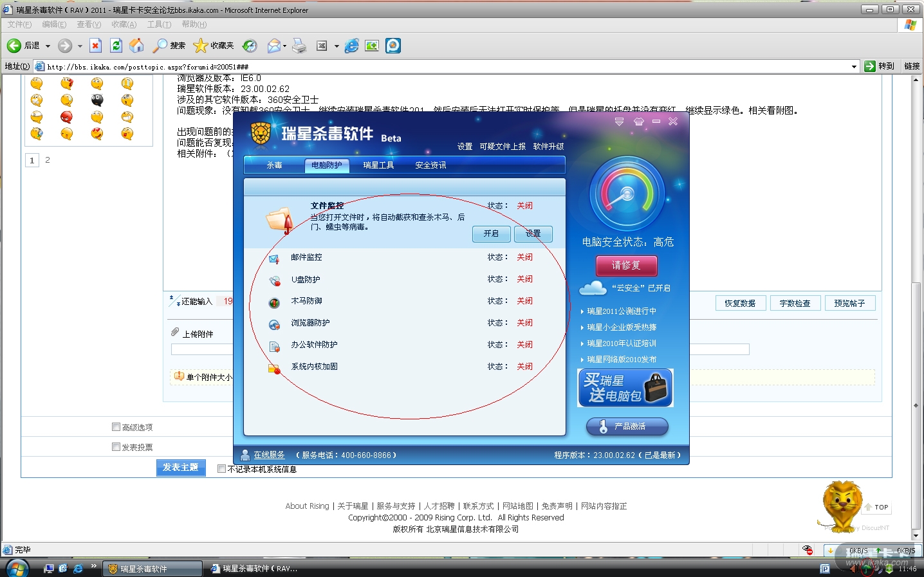Click the 发表主题 post button
The image size is (924, 577).
click(181, 468)
